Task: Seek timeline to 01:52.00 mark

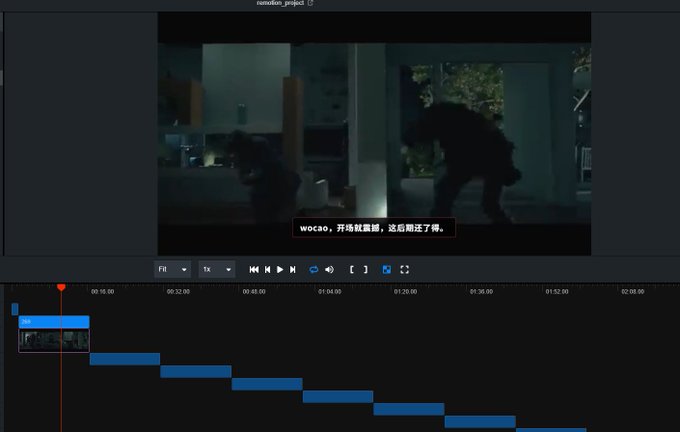Action: pyautogui.click(x=557, y=291)
